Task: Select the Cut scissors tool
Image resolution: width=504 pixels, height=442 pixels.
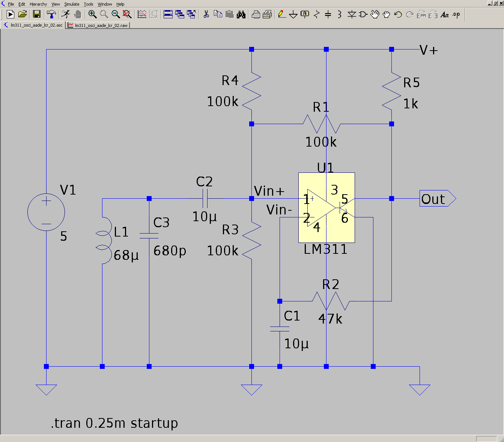Action: (x=206, y=14)
